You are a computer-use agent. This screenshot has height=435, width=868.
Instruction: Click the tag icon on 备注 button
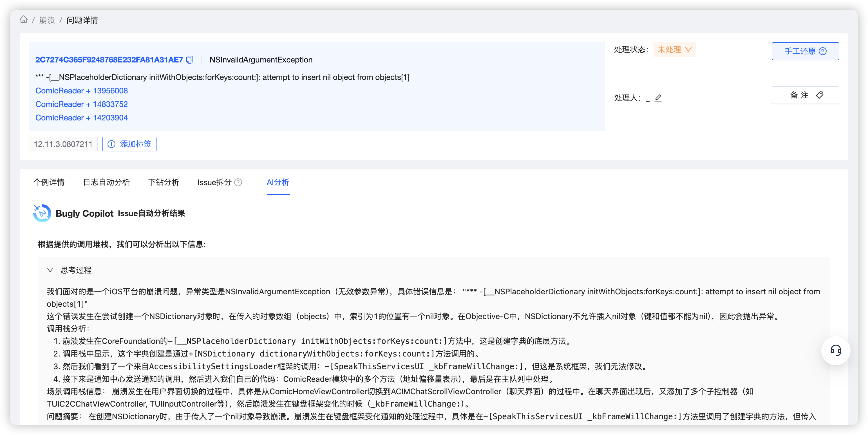point(820,95)
